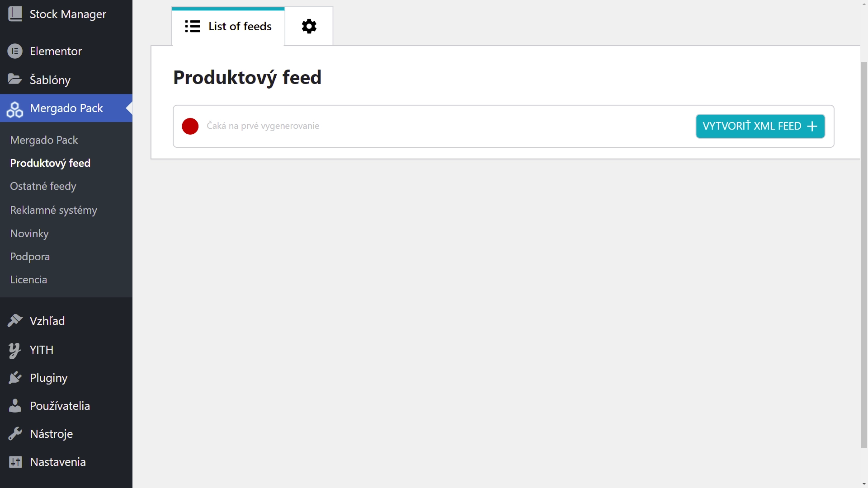The image size is (868, 488).
Task: Click the Používatelia icon in sidebar
Action: coord(15,406)
